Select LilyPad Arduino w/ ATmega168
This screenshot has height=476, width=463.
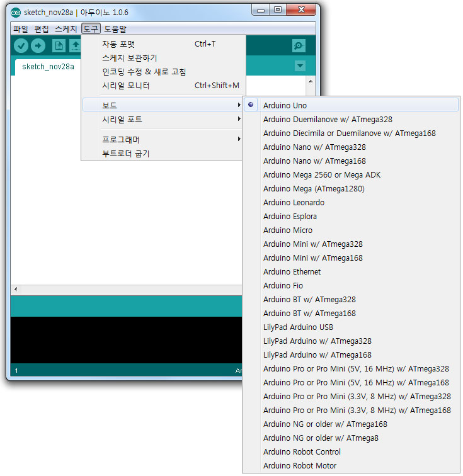point(351,355)
